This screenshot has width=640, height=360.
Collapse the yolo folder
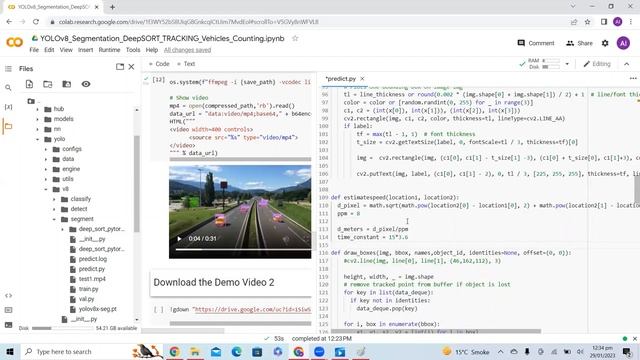(38, 139)
